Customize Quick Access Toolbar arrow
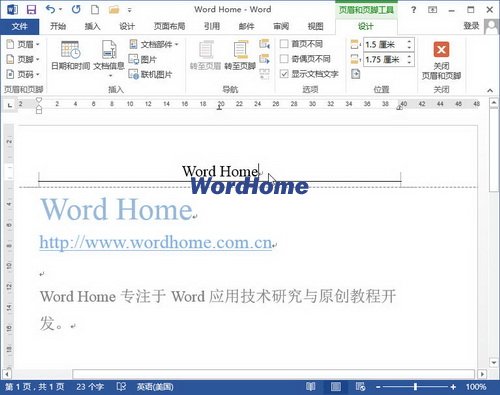500x395 pixels. 130,10
